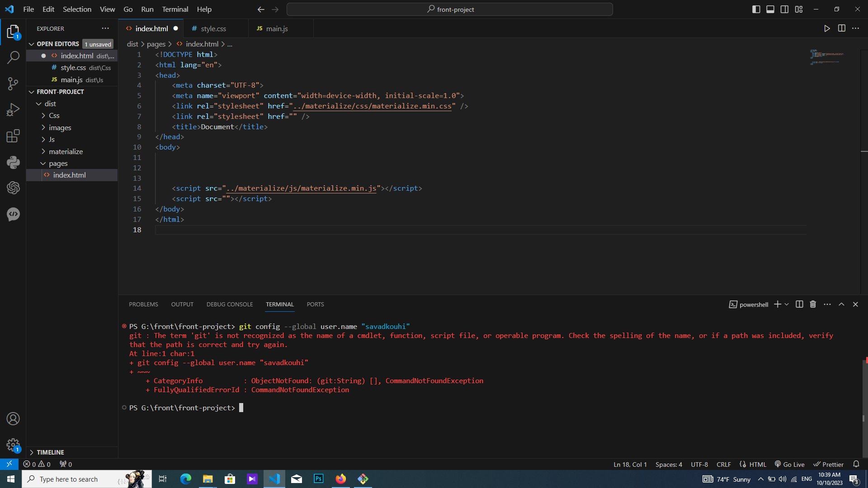868x488 pixels.
Task: Toggle bottom panel layout button
Action: click(770, 9)
